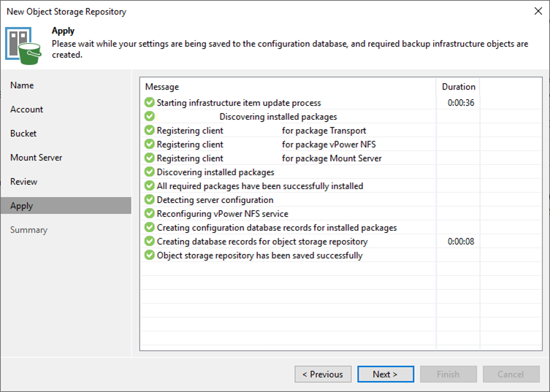Screen dimensions: 550x392
Task: Switch to the Mount Server step
Action: point(36,158)
